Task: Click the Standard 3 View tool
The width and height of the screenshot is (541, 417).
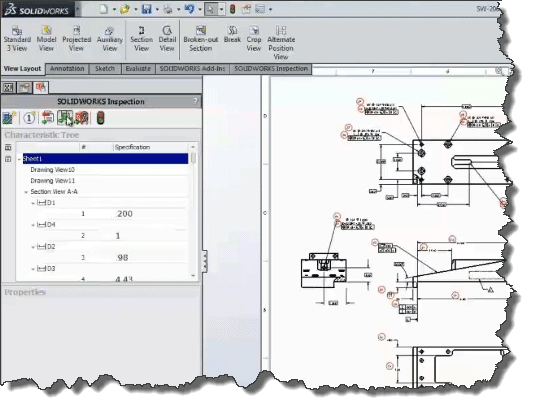Action: [17, 39]
